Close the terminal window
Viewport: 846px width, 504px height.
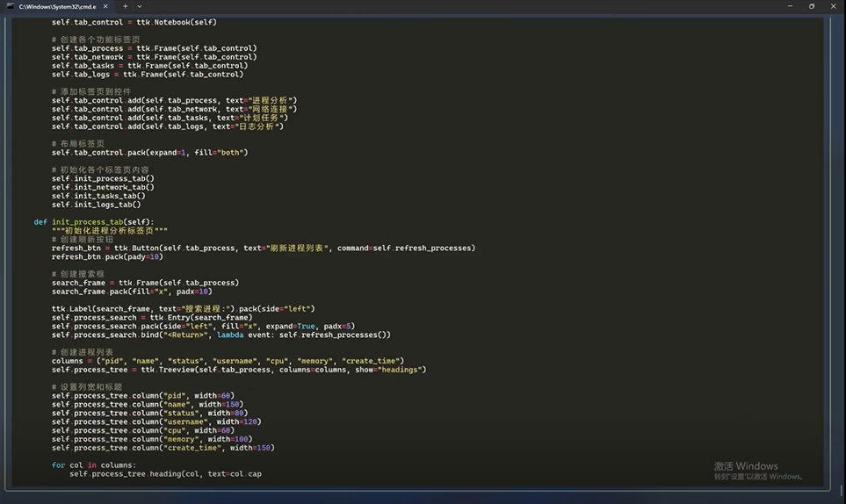833,6
